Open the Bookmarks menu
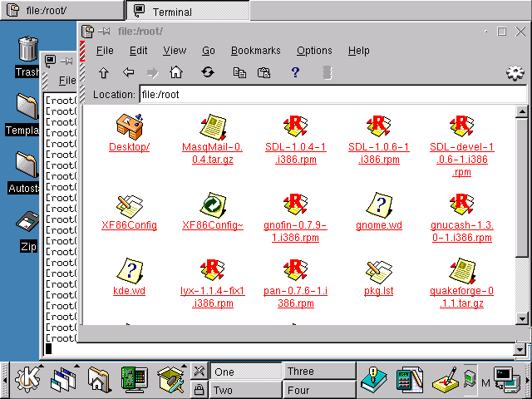Image resolution: width=532 pixels, height=399 pixels. point(256,51)
